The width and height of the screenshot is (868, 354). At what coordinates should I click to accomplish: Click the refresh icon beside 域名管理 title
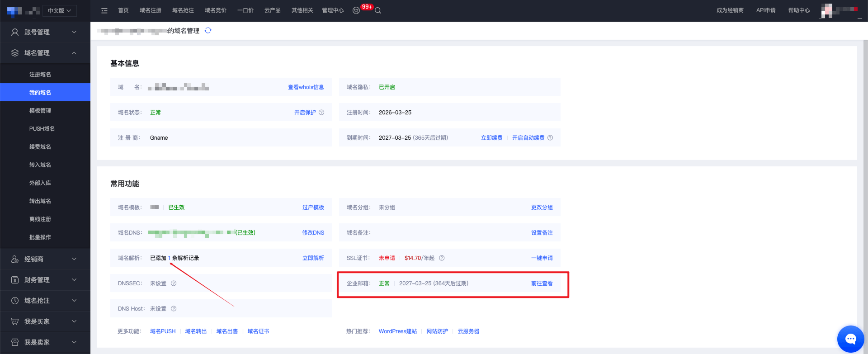(208, 31)
